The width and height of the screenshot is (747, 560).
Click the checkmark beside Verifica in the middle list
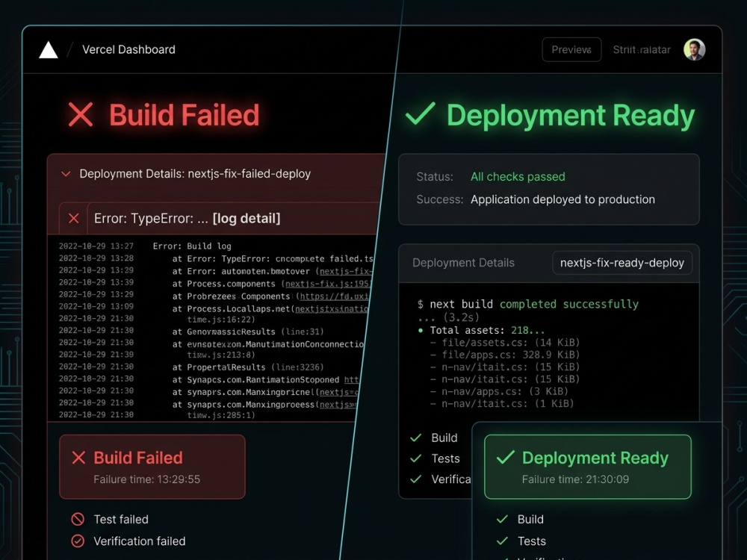[x=416, y=479]
